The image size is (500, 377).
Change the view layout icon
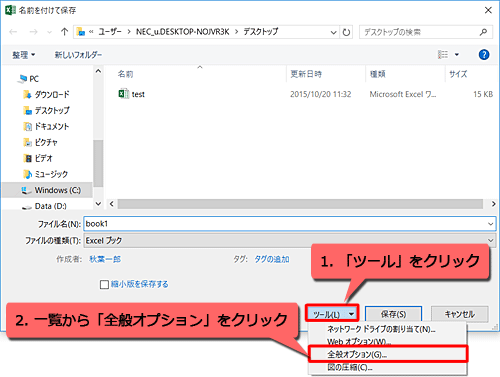click(x=443, y=54)
